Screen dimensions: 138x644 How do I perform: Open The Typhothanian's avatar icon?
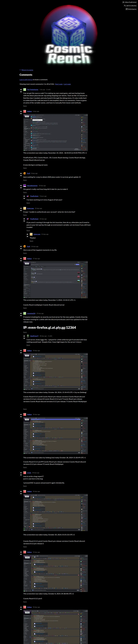[25, 90]
